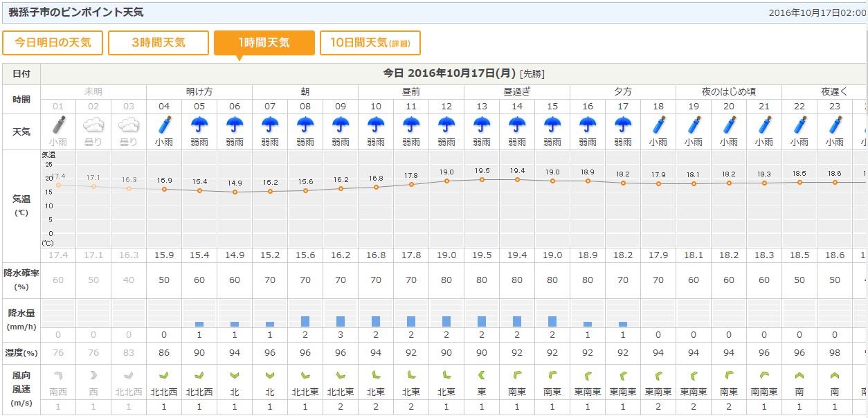Screen dimensions: 868x418
Task: Click the umbrella weather icon at hour 15
Action: [552, 125]
